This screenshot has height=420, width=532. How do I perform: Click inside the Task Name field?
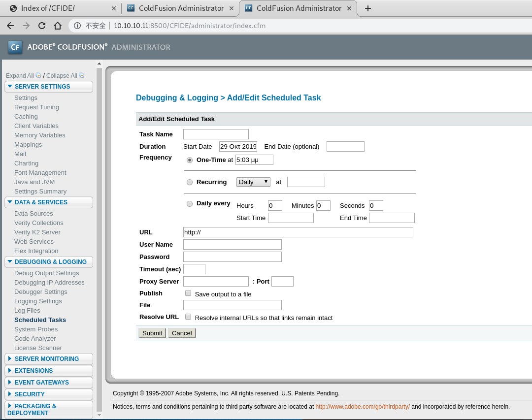216,134
